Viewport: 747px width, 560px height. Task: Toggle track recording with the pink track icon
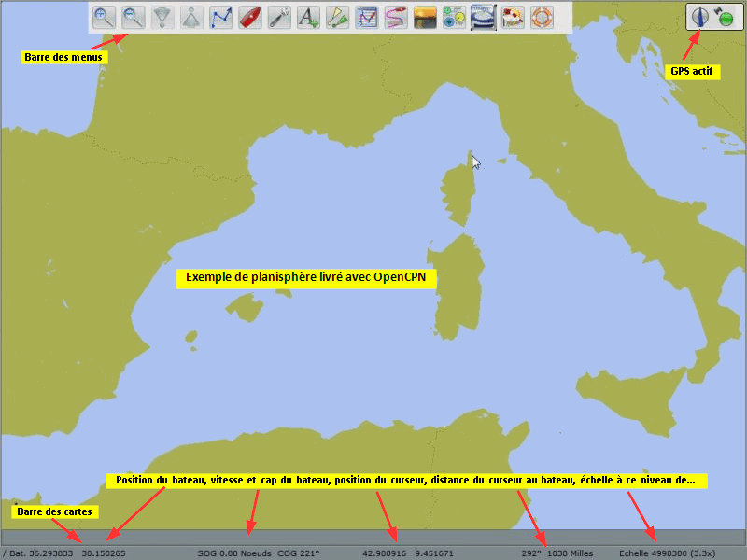[396, 18]
